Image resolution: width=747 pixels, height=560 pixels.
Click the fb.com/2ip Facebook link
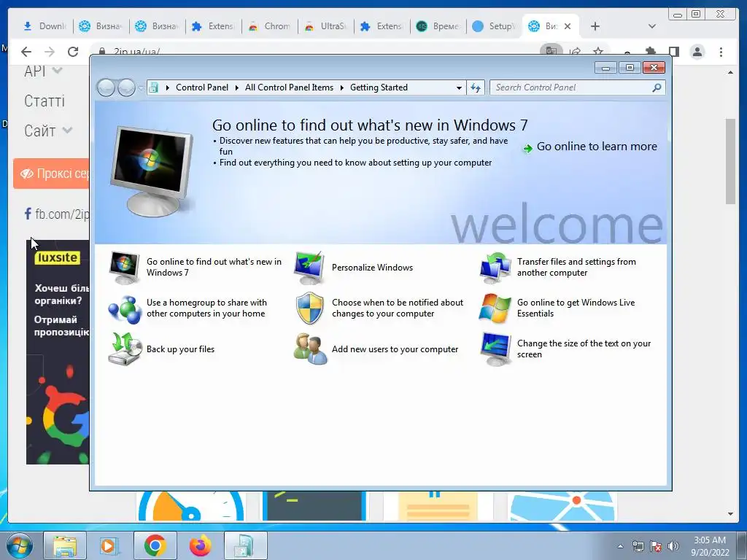[x=57, y=214]
